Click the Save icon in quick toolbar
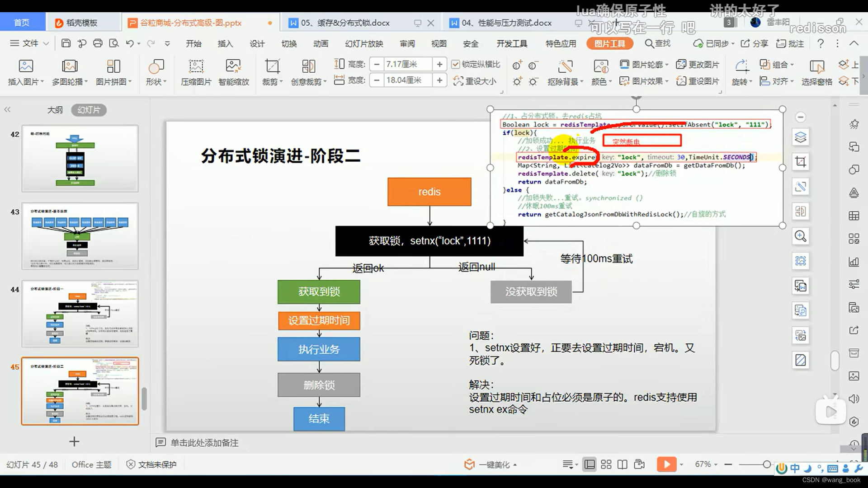 [x=66, y=43]
